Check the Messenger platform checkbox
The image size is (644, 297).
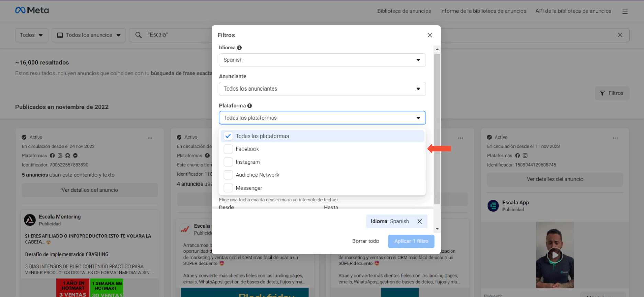click(x=228, y=188)
